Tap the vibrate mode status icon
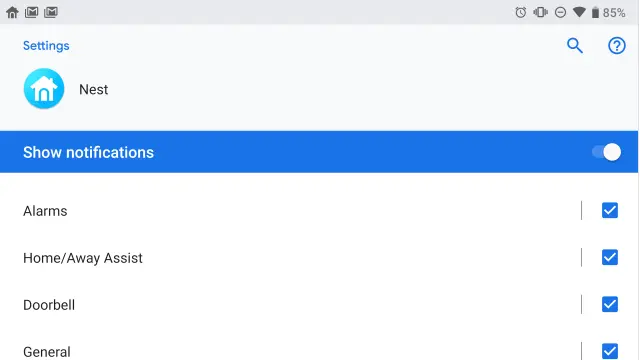 tap(540, 12)
